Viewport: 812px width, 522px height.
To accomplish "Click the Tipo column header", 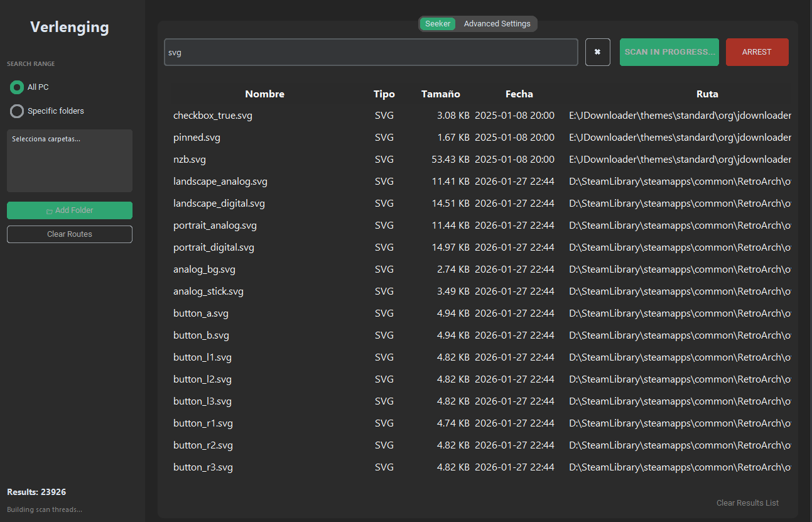I will [384, 94].
